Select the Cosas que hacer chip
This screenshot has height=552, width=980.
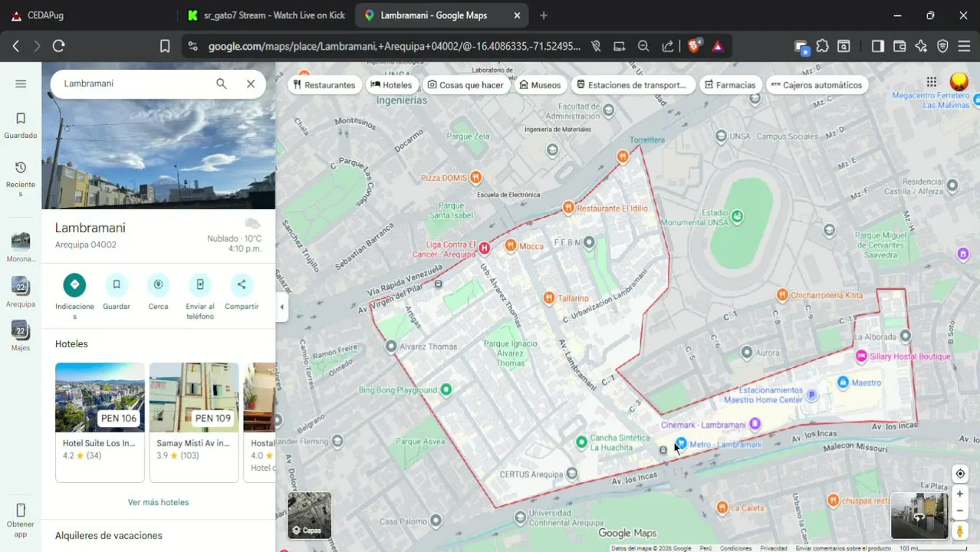click(x=465, y=85)
